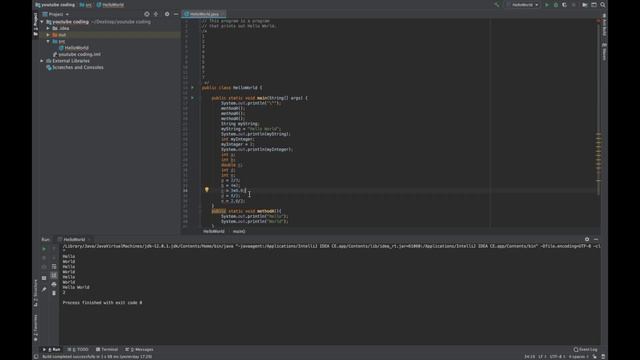The width and height of the screenshot is (640, 360).
Task: Build the project with the hammer icon
Action: tap(497, 5)
